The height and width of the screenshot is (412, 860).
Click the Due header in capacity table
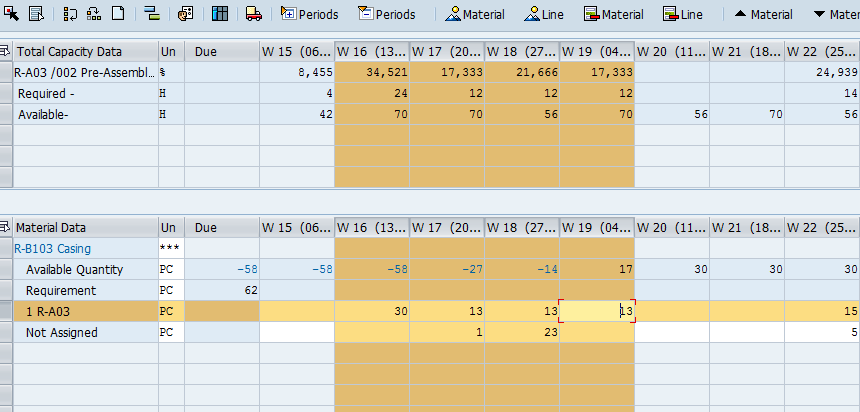pos(222,52)
